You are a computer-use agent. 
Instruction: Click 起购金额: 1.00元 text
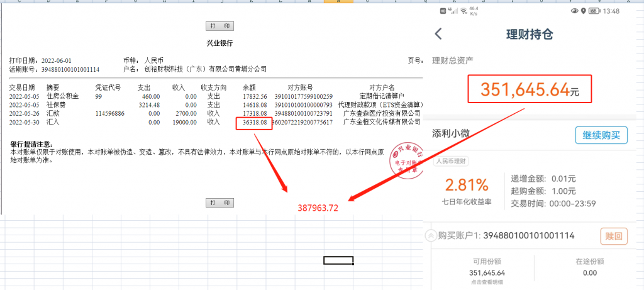(543, 191)
